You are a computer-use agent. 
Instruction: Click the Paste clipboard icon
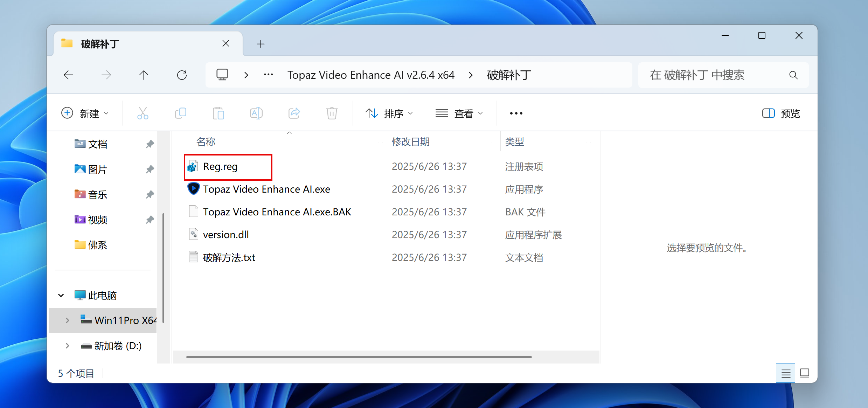(218, 113)
